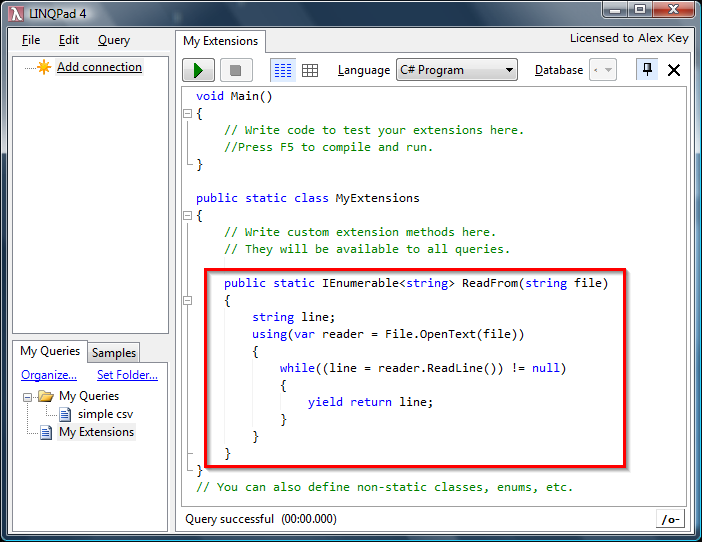702x542 pixels.
Task: Switch to the Samples tab
Action: pos(114,353)
